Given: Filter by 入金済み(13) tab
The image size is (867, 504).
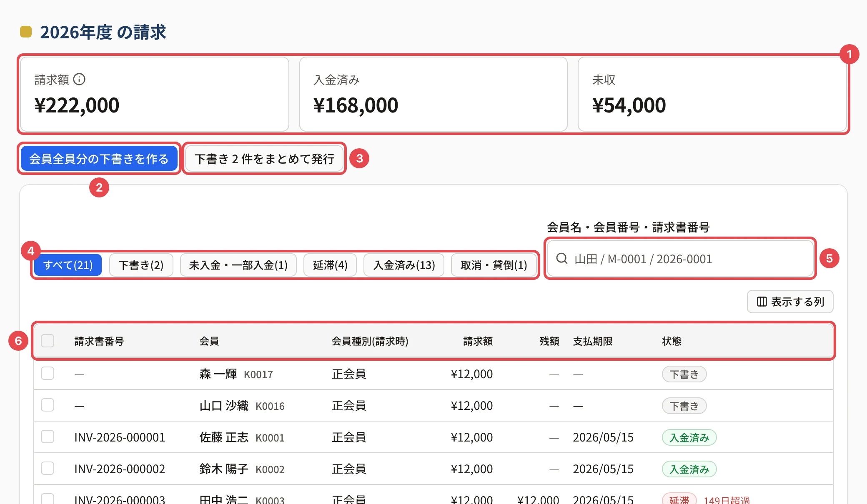Looking at the screenshot, I should (404, 265).
